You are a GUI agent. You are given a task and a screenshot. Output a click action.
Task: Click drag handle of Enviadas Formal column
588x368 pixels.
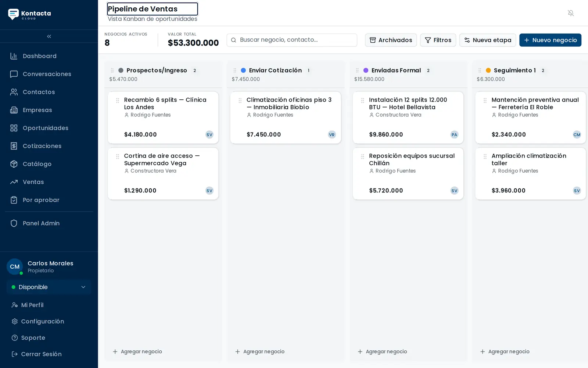357,70
